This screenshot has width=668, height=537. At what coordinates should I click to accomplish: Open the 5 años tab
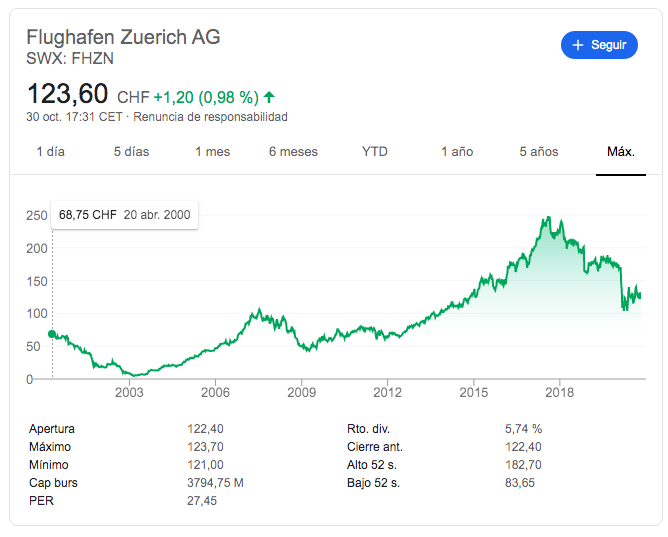coord(538,152)
